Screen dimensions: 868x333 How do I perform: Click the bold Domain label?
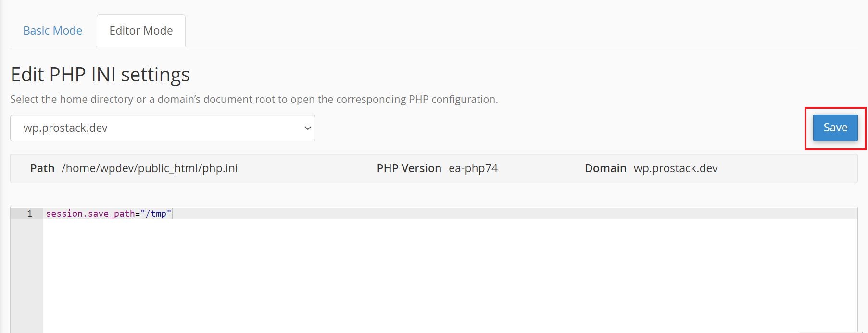point(605,168)
